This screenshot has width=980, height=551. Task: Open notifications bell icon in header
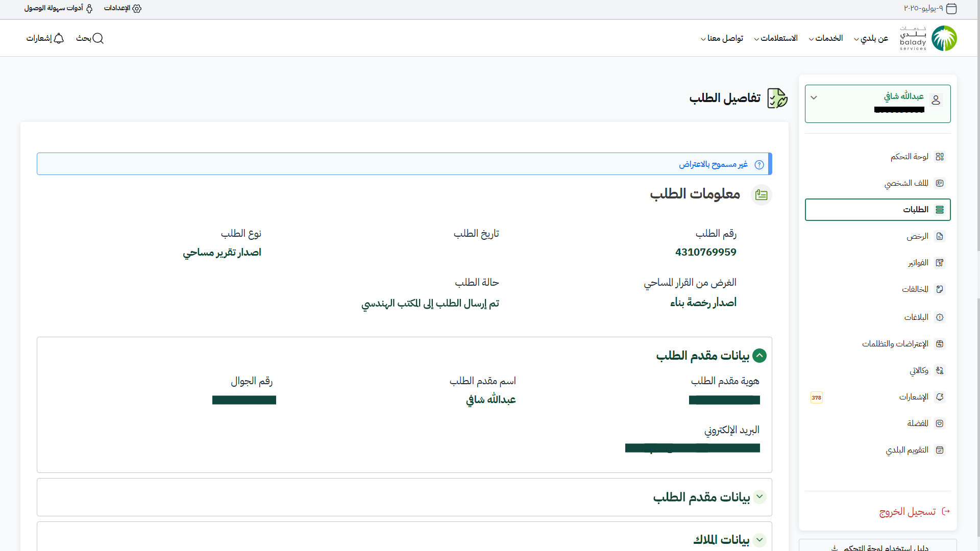click(59, 38)
